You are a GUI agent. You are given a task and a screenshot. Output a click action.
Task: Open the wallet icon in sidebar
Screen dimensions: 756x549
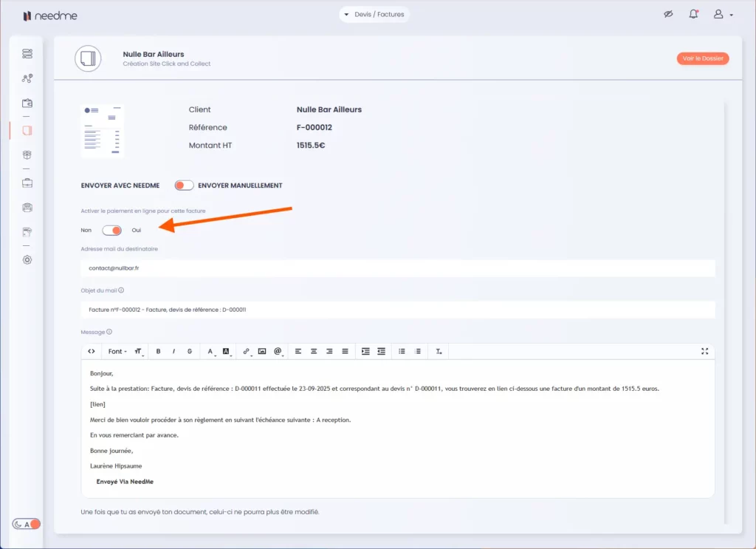point(27,103)
